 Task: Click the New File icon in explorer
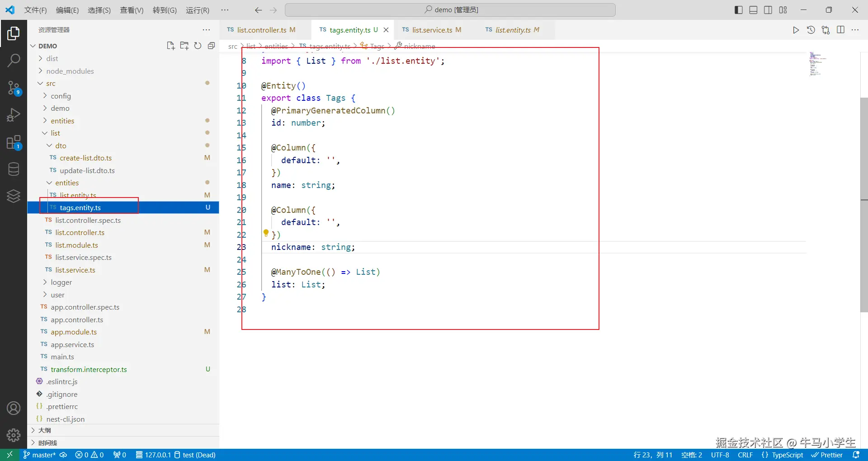click(170, 46)
